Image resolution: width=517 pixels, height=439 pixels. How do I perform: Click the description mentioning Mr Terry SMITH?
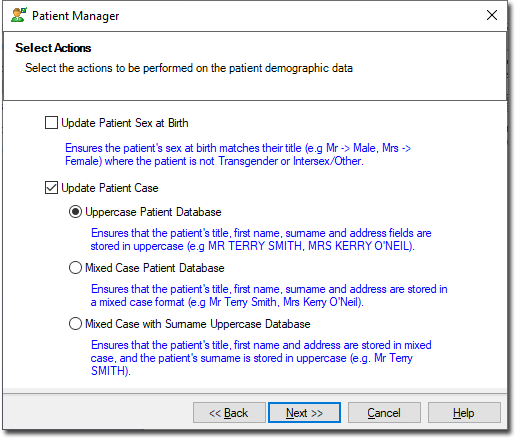(x=261, y=358)
